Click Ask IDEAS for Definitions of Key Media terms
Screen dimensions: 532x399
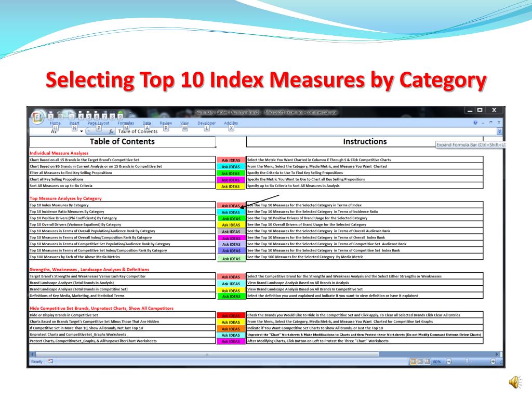(x=231, y=297)
